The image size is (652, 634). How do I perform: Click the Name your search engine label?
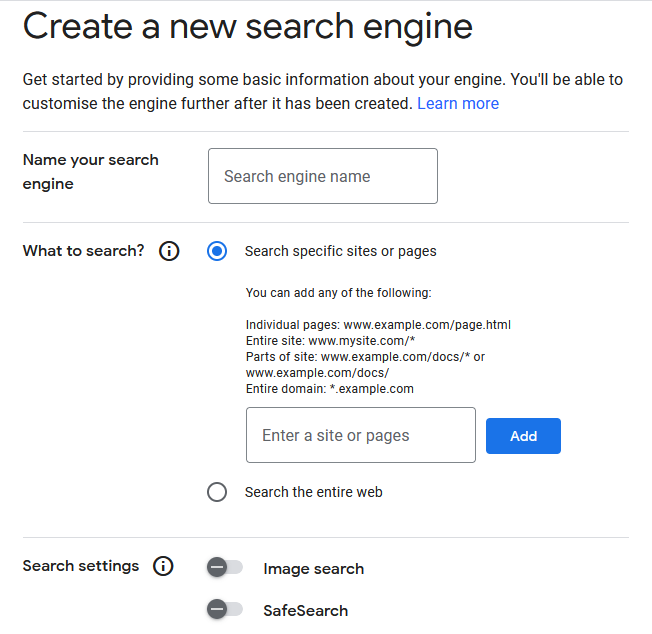pos(91,172)
